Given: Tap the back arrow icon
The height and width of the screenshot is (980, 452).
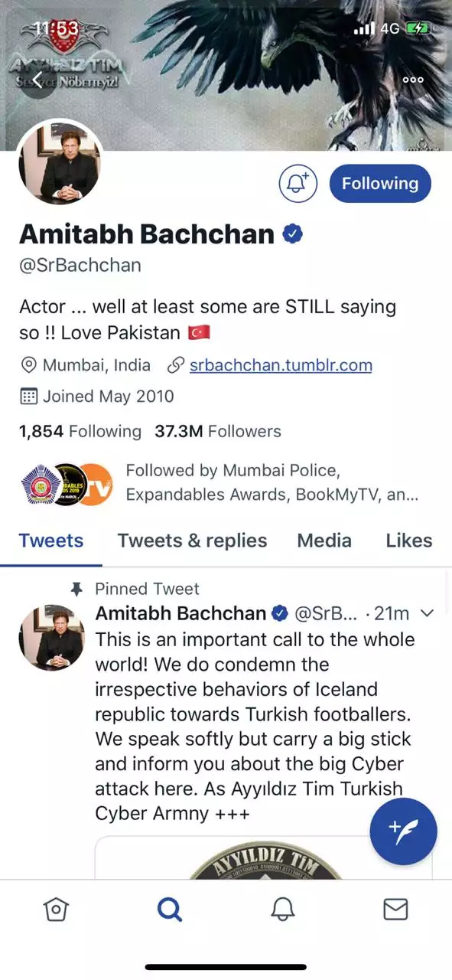Looking at the screenshot, I should 37,79.
